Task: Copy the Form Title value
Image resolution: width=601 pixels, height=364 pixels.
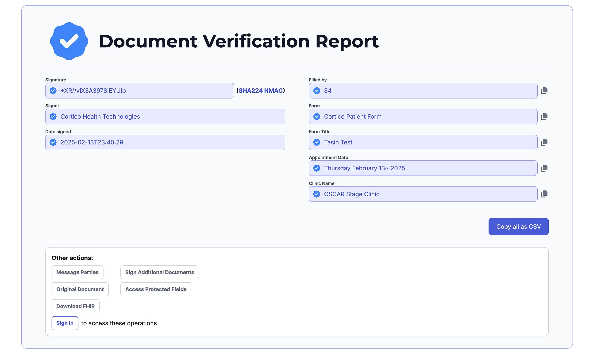Action: [544, 142]
